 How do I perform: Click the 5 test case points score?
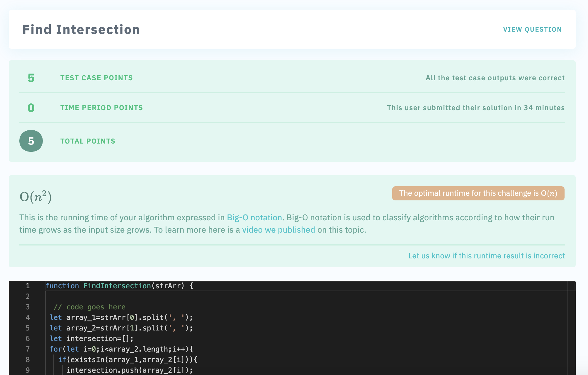[x=30, y=78]
